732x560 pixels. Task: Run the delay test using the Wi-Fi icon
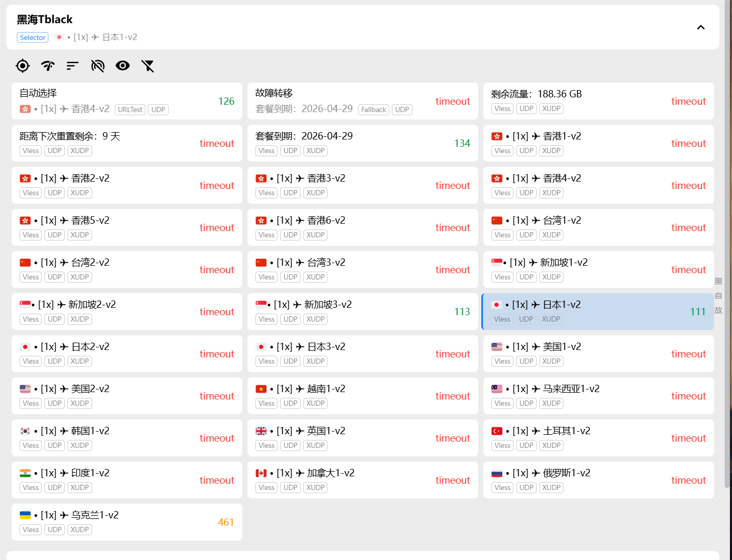(48, 66)
